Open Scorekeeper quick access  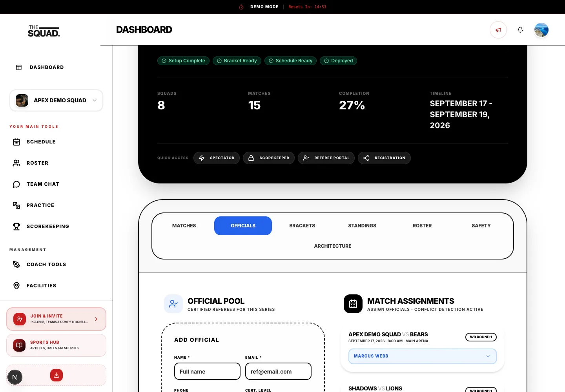coord(269,158)
